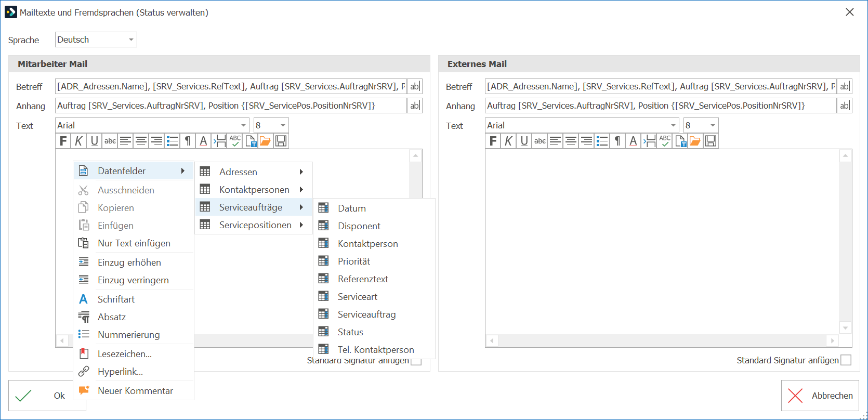Toggle underline in Mitarbeiter Mail toolbar

click(94, 141)
